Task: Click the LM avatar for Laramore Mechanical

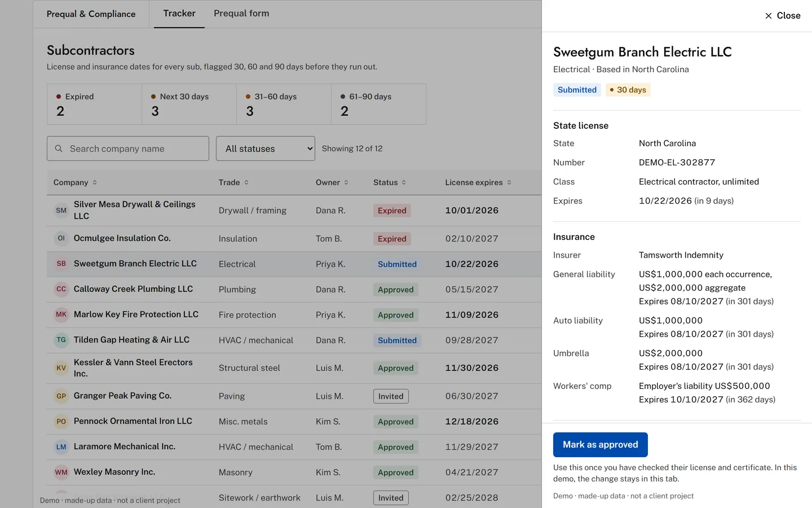Action: pyautogui.click(x=61, y=447)
